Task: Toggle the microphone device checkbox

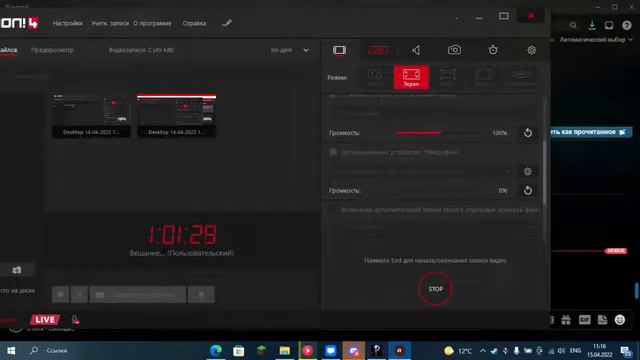Action: [333, 152]
